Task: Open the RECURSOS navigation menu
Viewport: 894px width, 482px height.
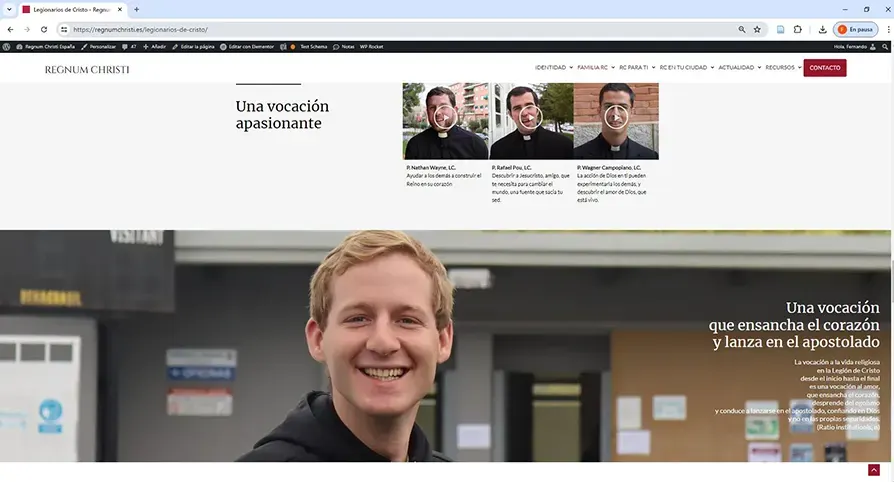Action: point(783,68)
